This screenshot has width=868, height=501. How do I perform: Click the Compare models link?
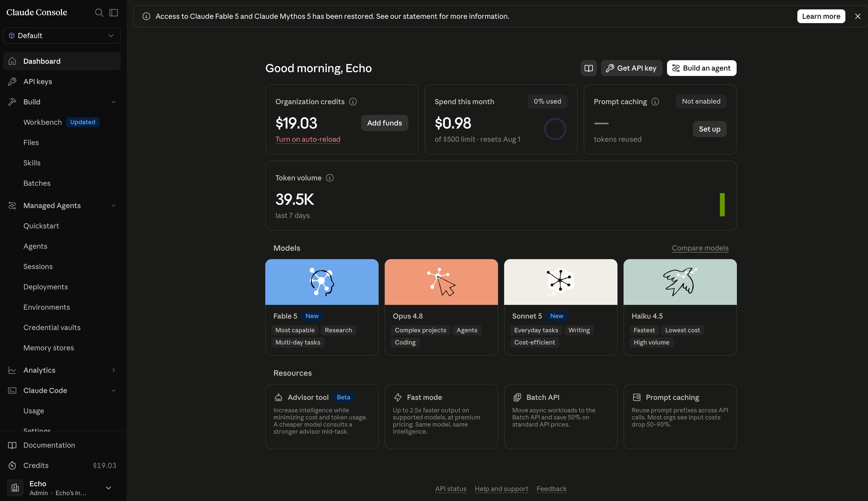(700, 248)
